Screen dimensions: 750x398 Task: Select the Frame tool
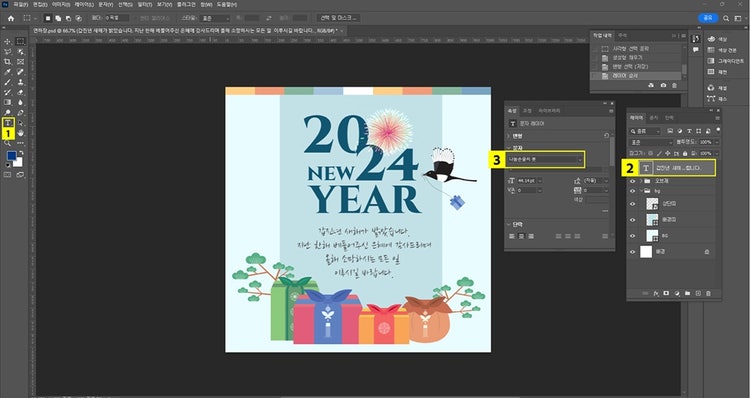click(21, 62)
